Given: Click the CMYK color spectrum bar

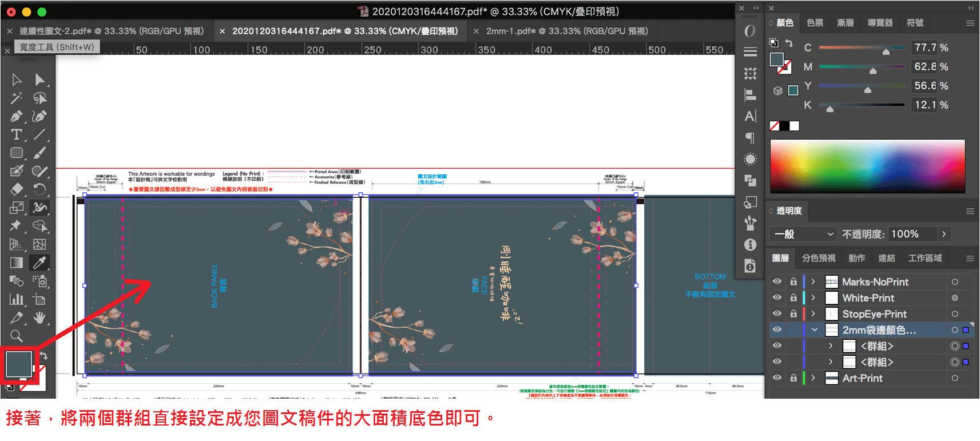Looking at the screenshot, I should (x=867, y=166).
